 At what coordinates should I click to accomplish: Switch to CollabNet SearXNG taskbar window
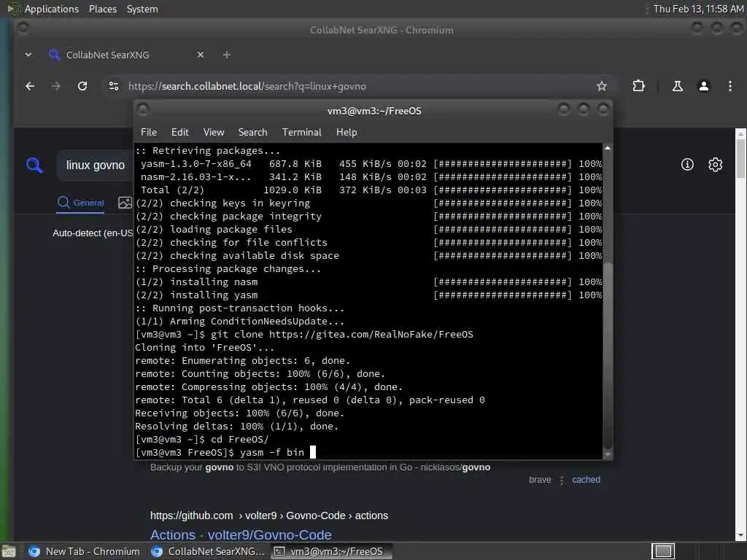pyautogui.click(x=208, y=551)
